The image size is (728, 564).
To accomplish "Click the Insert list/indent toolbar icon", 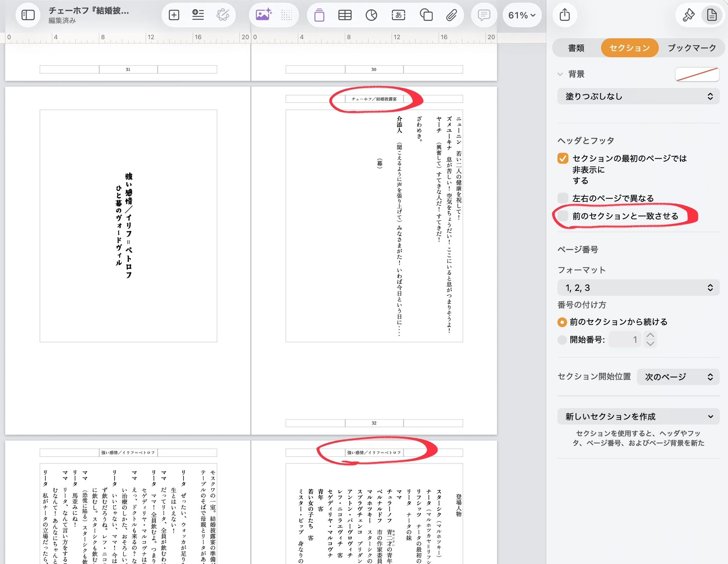I will [198, 15].
